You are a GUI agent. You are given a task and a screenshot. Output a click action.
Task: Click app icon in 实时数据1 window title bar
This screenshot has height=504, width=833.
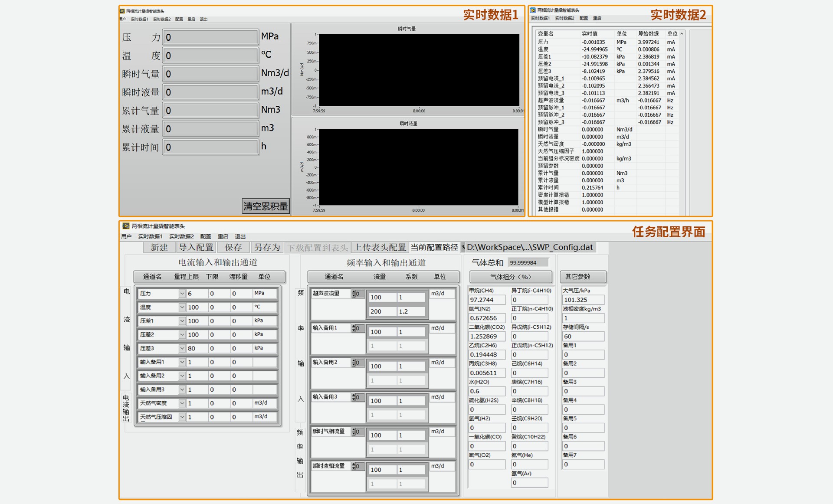122,11
